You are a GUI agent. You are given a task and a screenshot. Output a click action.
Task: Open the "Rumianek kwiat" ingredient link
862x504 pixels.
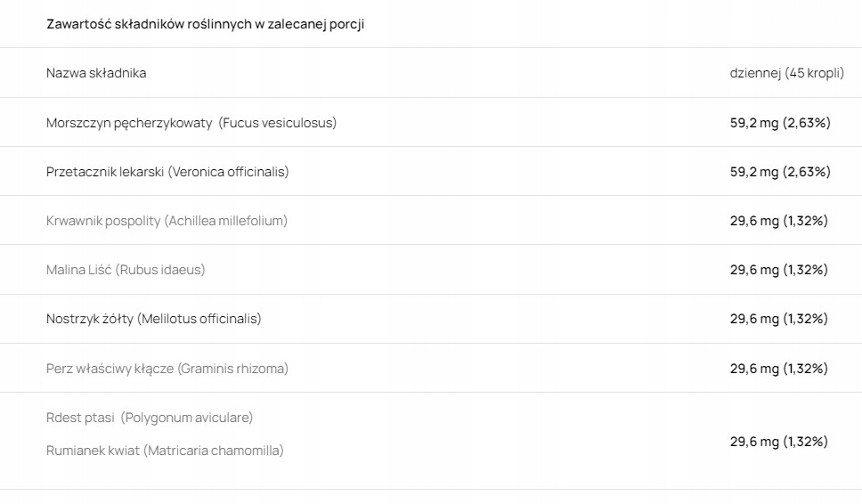pyautogui.click(x=93, y=451)
